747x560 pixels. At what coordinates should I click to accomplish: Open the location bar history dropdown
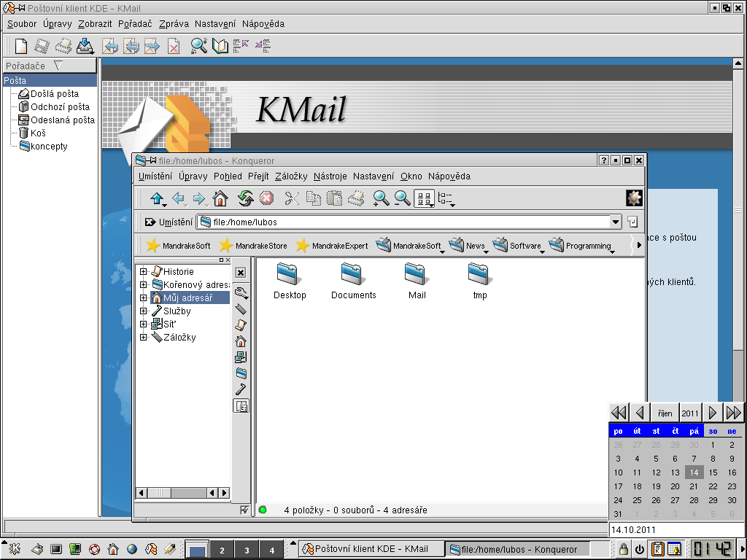point(616,222)
